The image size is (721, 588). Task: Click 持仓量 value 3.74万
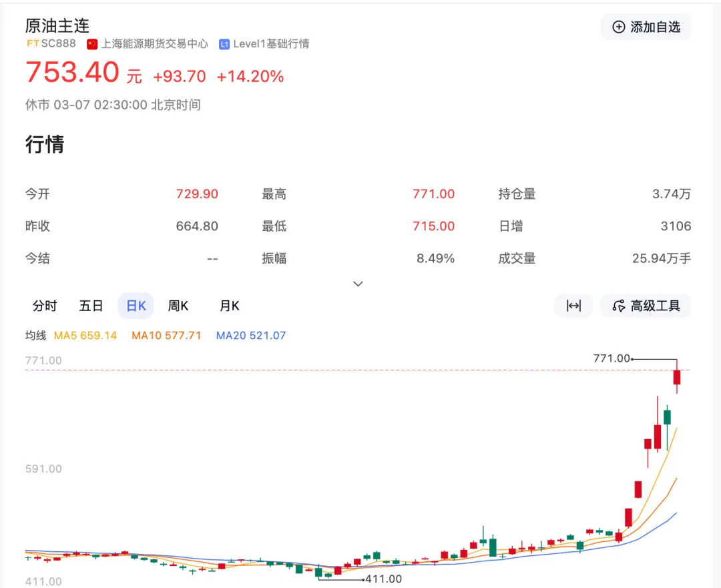point(672,194)
